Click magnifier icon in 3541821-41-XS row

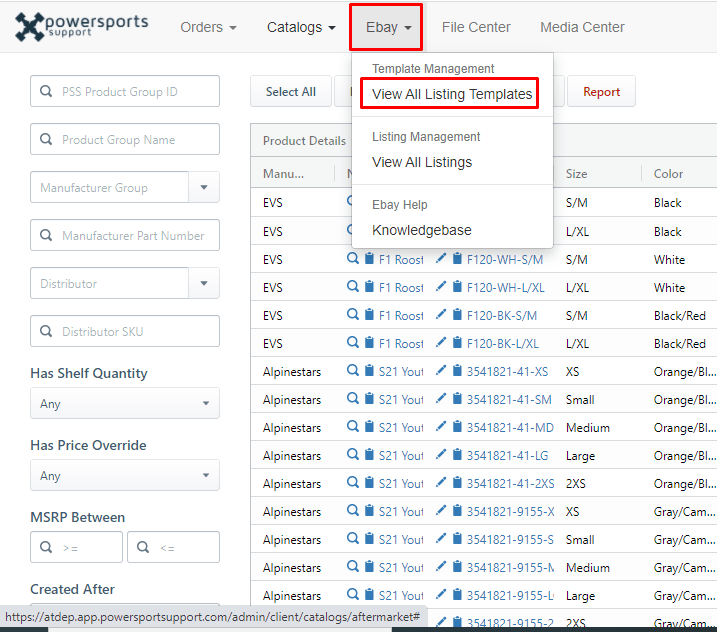click(353, 370)
